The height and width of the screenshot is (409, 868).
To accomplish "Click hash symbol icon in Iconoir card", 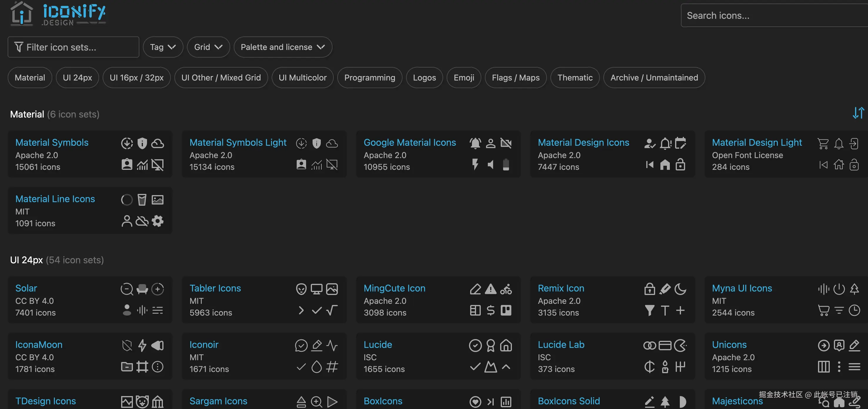I will tap(332, 367).
